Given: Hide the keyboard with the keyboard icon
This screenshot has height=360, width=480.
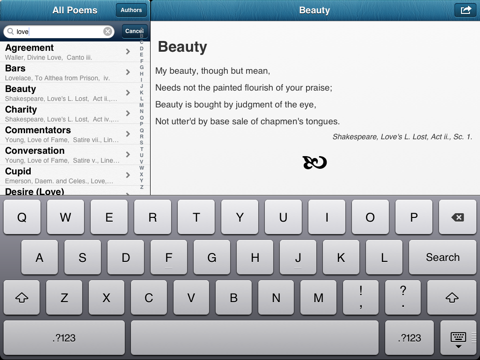Looking at the screenshot, I should pyautogui.click(x=458, y=338).
